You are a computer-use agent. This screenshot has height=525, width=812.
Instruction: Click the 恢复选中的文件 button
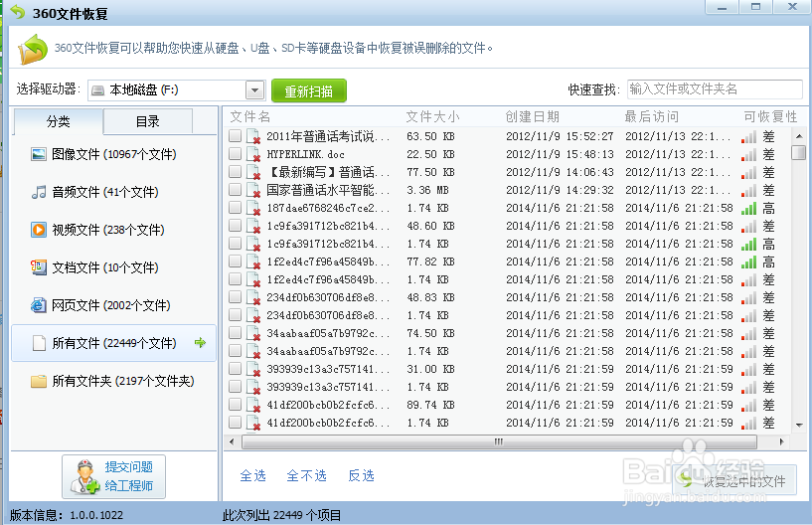coord(734,480)
